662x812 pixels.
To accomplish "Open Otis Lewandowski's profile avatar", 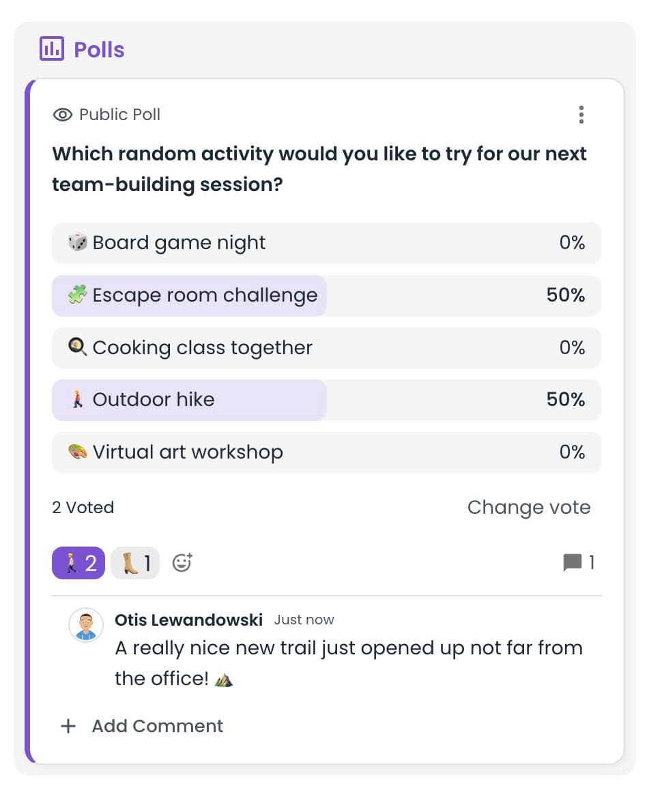I will click(x=85, y=624).
